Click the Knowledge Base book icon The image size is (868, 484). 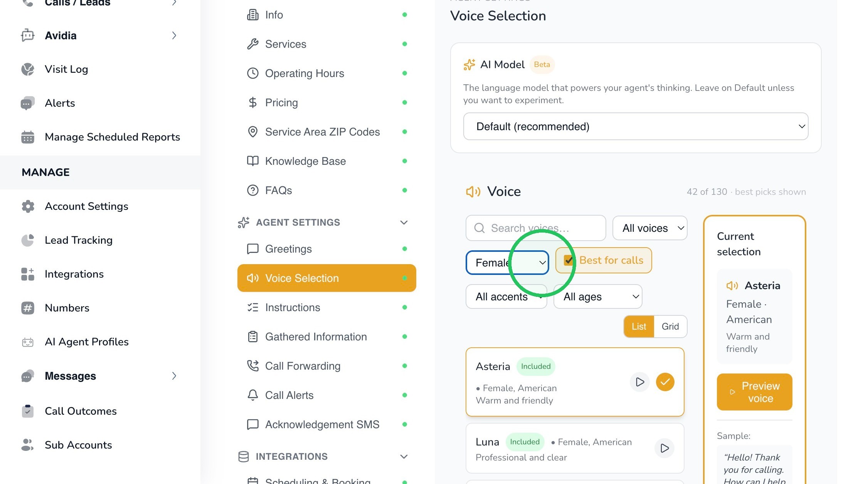[252, 161]
